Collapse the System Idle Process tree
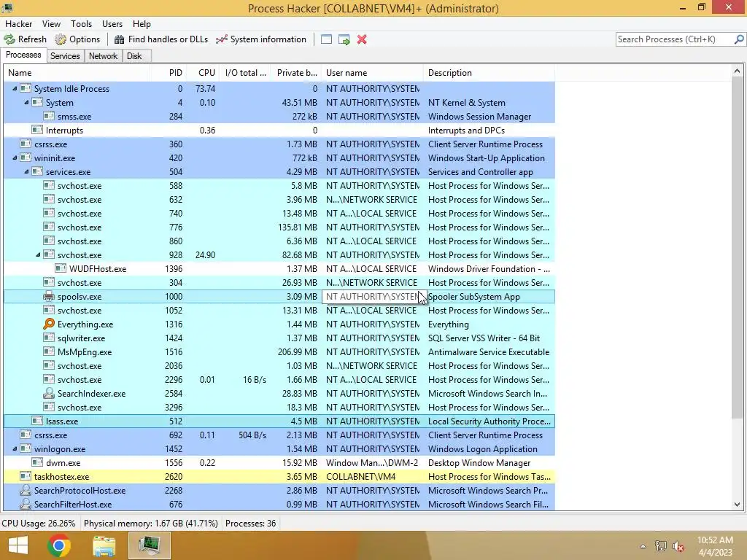Screen dimensions: 747x560 (15, 88)
